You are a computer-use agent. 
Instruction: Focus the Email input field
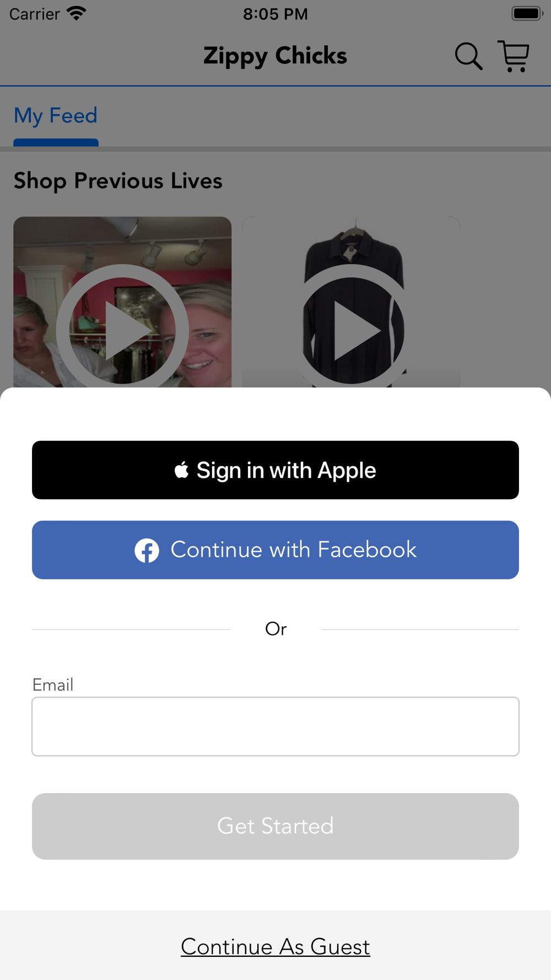(275, 726)
